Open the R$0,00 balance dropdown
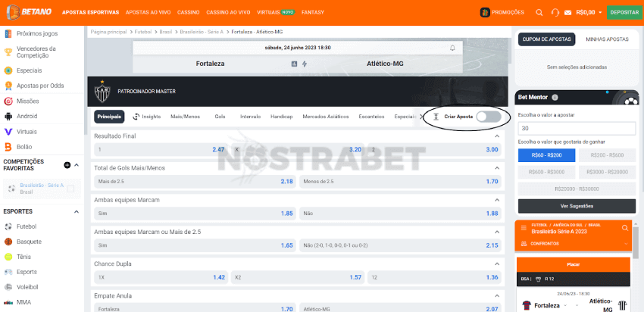The image size is (644, 312). (x=589, y=13)
